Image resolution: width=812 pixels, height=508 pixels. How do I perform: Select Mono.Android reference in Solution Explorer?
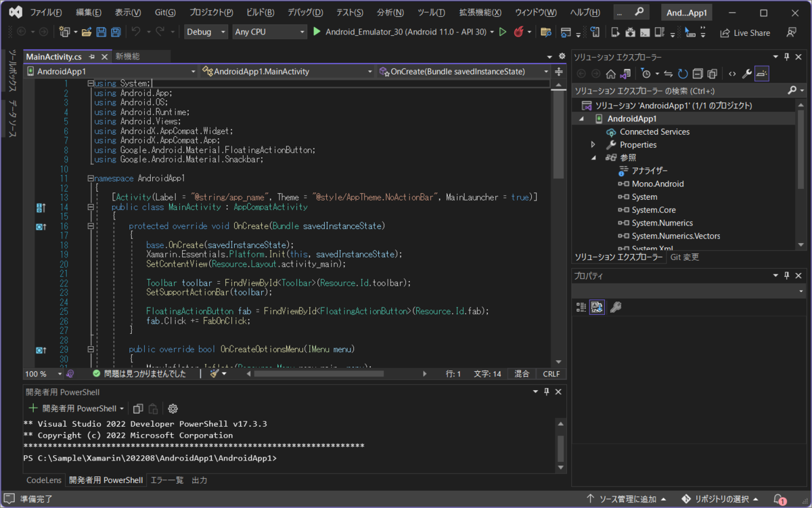[x=658, y=184]
